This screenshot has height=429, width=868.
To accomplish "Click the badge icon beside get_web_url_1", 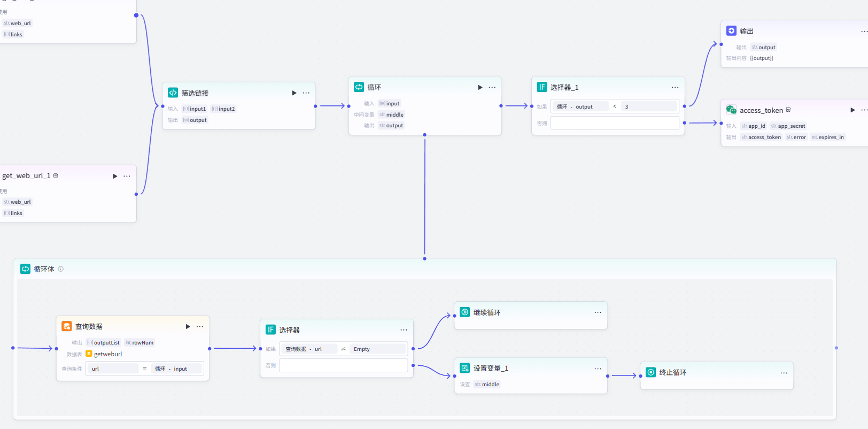I will (x=56, y=175).
